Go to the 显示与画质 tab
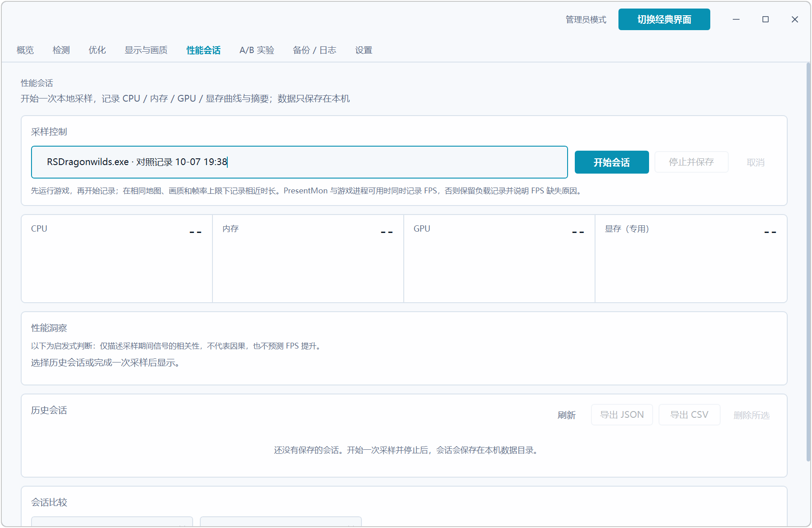812x528 pixels. point(146,50)
